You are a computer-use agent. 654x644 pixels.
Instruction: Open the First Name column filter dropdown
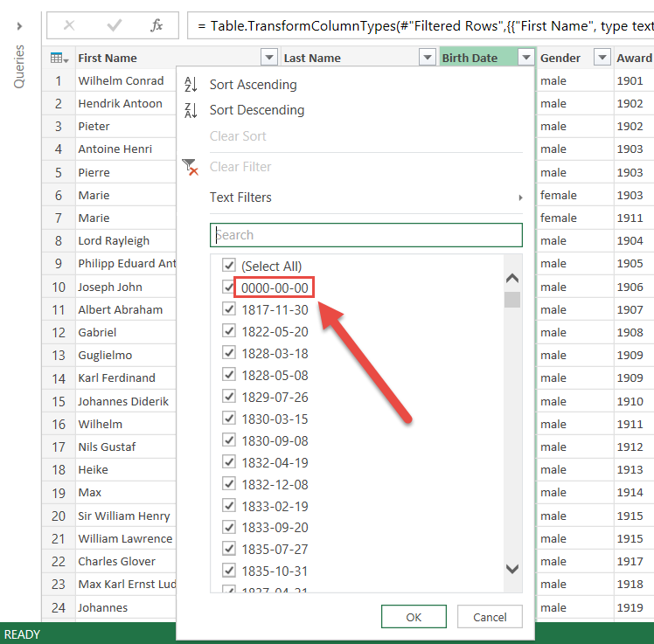click(268, 59)
